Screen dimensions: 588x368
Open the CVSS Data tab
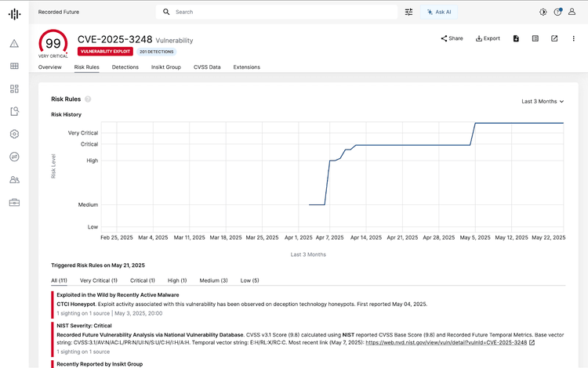(x=207, y=67)
